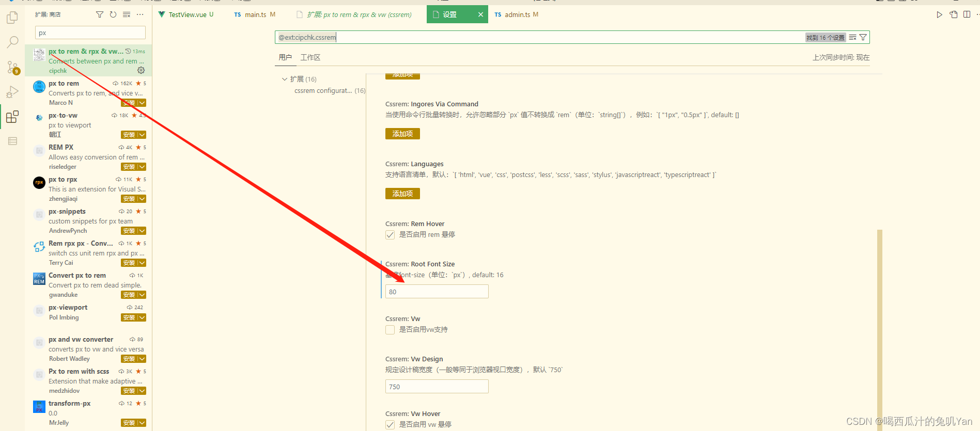
Task: Open Run and Debug view
Action: coord(12,92)
